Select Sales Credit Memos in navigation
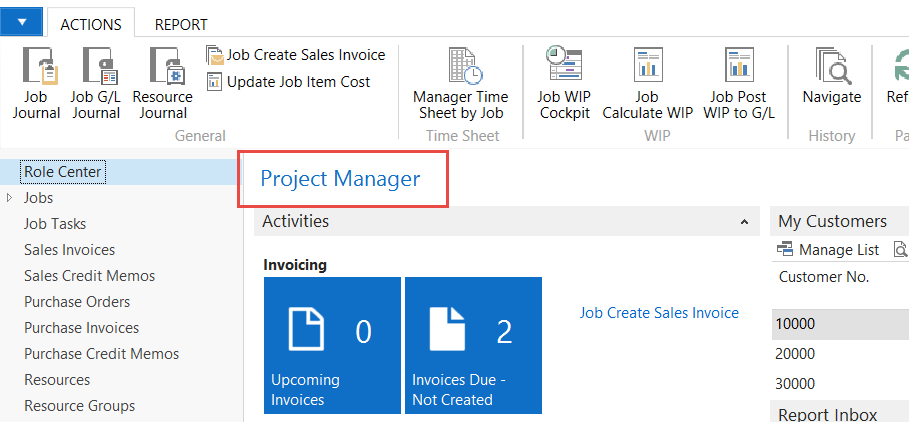Viewport: 909px width, 422px height. [x=89, y=276]
